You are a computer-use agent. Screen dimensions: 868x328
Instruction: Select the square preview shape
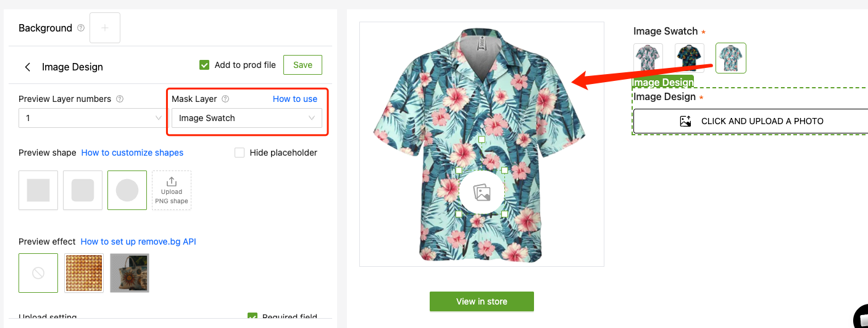(x=38, y=190)
